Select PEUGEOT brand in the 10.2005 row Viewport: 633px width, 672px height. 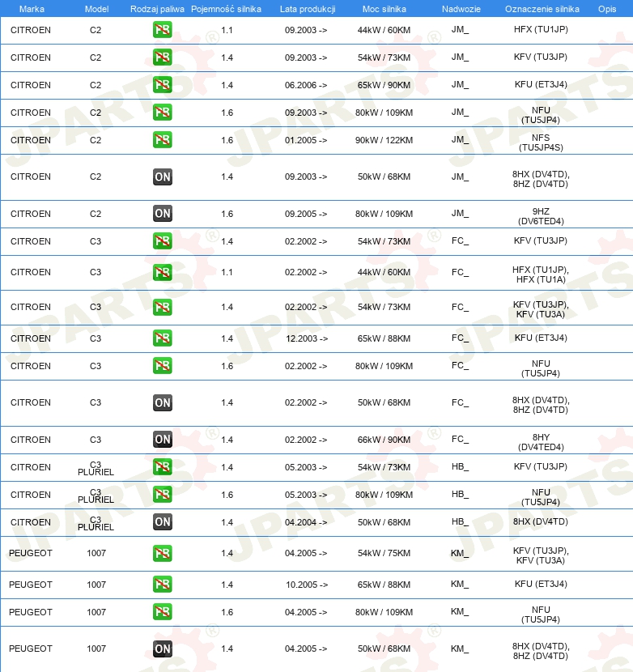click(31, 585)
